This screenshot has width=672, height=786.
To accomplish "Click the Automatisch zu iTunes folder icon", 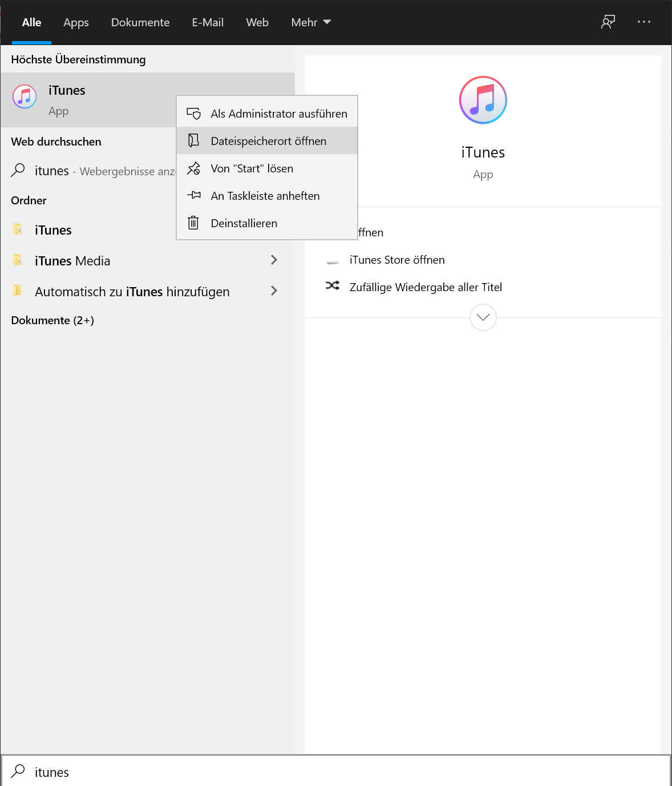I will pyautogui.click(x=18, y=291).
